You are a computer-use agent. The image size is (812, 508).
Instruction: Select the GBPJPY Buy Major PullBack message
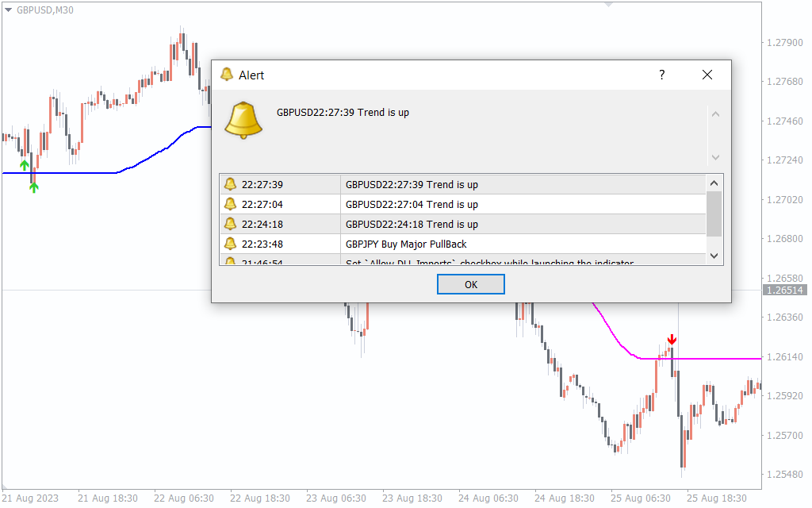405,244
